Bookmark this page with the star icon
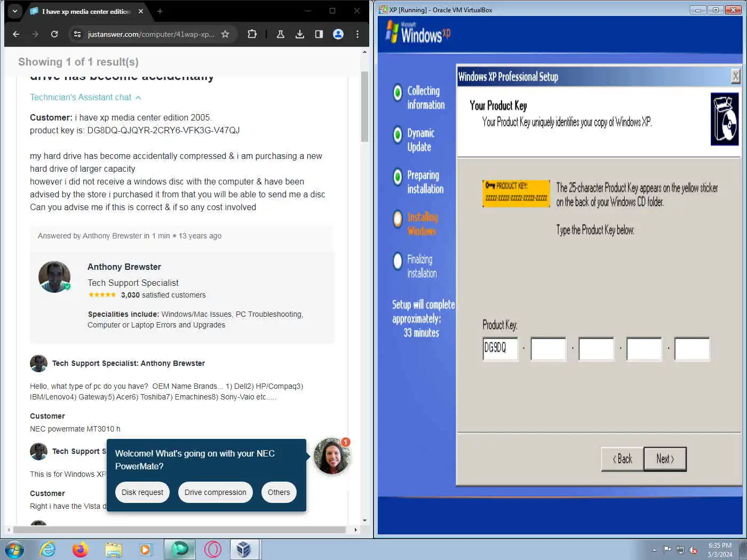This screenshot has height=560, width=747. tap(225, 34)
